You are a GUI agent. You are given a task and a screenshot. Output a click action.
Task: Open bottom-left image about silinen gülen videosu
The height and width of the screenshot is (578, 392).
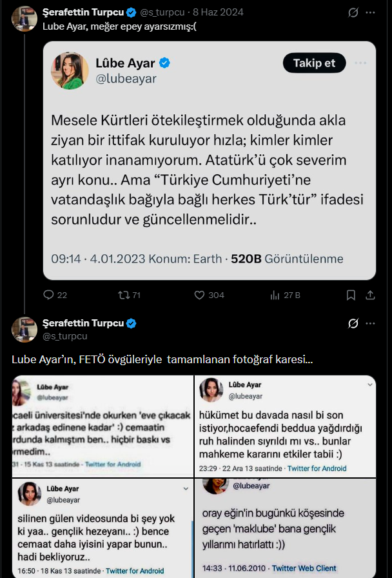(103, 528)
